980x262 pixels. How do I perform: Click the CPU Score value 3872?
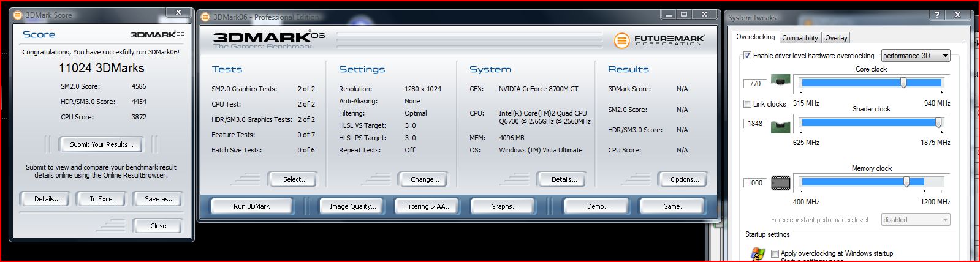139,117
